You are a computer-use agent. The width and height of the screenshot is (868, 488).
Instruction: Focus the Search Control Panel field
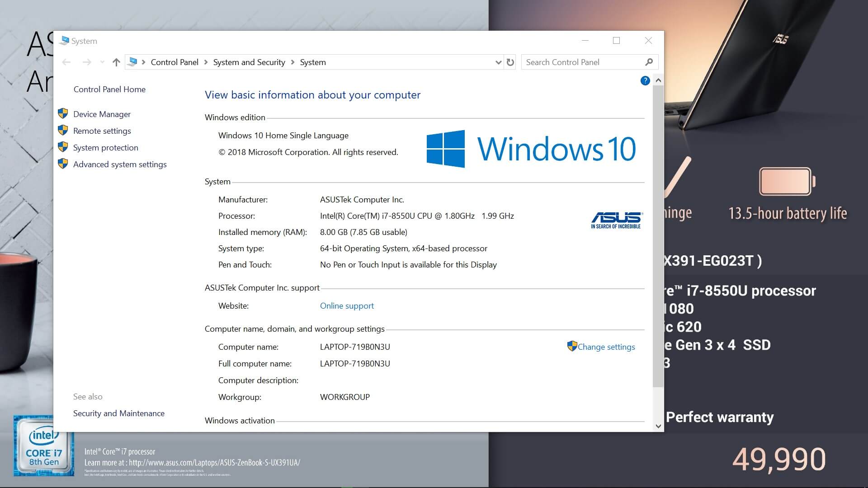coord(590,62)
